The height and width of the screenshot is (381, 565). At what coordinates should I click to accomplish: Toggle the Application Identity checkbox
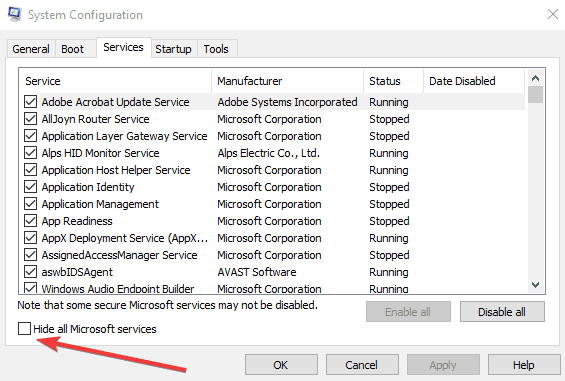pos(31,187)
